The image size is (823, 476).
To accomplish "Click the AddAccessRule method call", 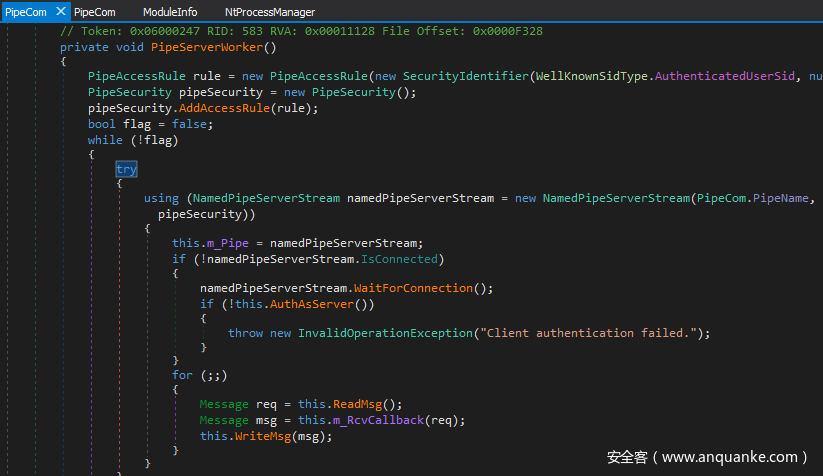I will 226,108.
